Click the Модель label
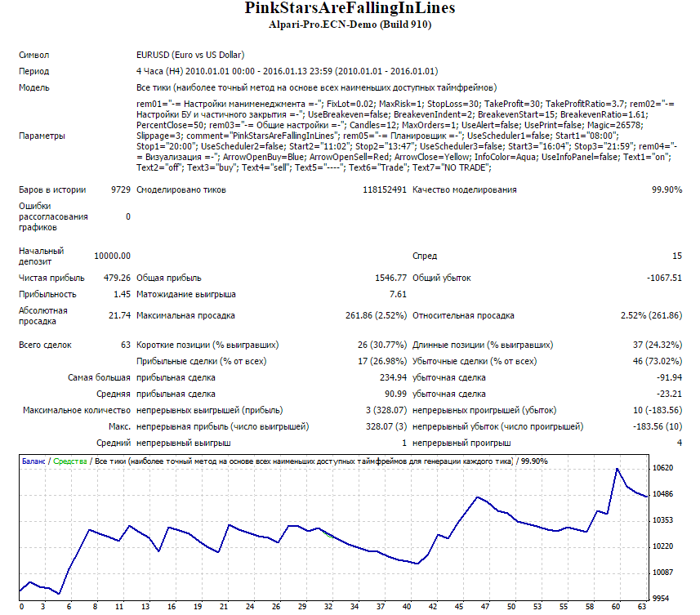 [x=34, y=88]
